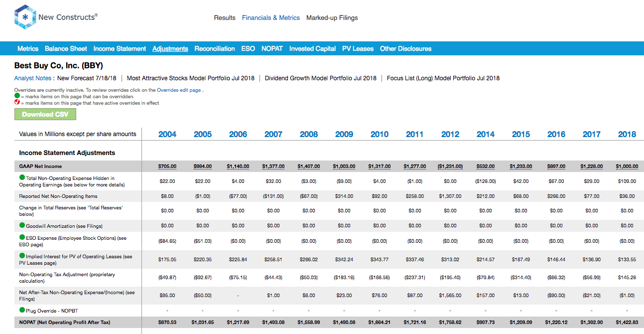Click green override dot for Total Non-Operating Expense
The image size is (644, 334).
(x=22, y=177)
